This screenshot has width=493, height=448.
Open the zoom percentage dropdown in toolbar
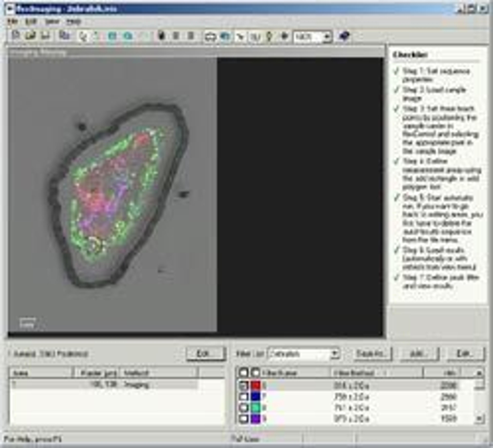[x=327, y=37]
